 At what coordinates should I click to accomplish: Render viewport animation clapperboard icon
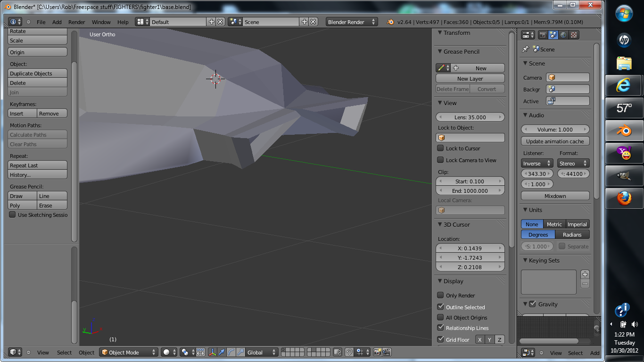click(387, 352)
